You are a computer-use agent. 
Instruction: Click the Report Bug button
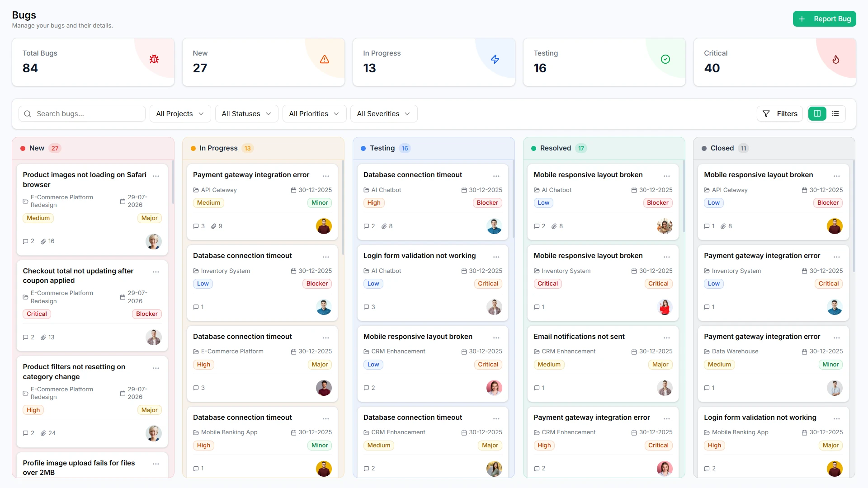pyautogui.click(x=824, y=19)
